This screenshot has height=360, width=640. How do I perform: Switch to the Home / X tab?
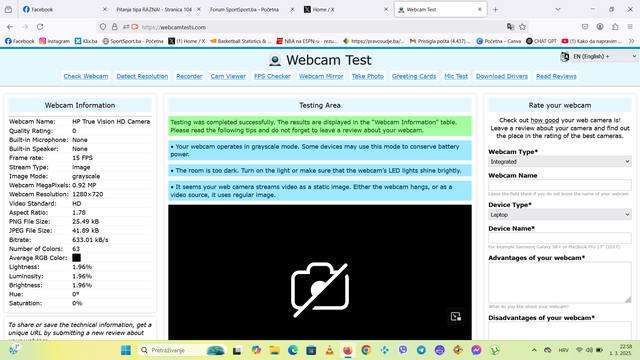pyautogui.click(x=345, y=9)
